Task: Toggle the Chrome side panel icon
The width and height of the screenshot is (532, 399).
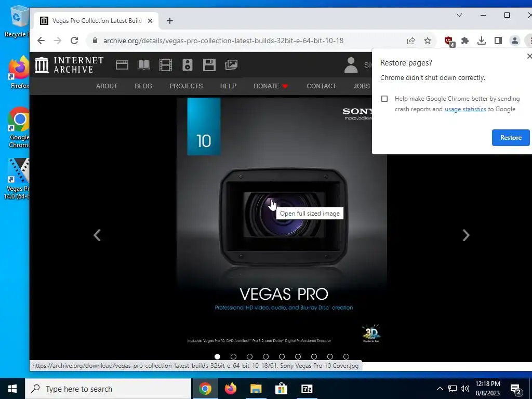Action: click(498, 41)
